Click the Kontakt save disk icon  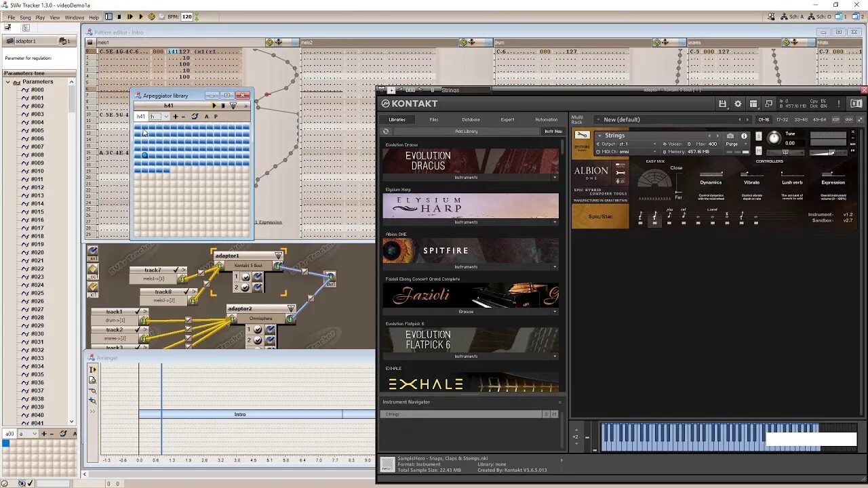click(x=723, y=104)
